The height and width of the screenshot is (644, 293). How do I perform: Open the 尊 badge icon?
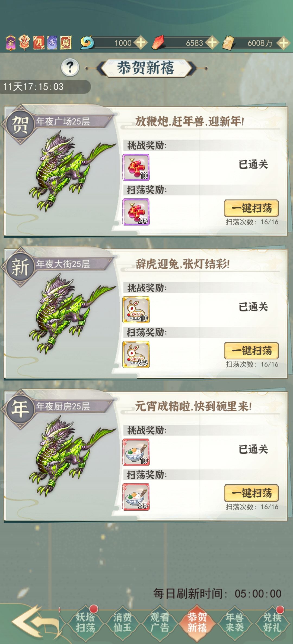coord(66,43)
